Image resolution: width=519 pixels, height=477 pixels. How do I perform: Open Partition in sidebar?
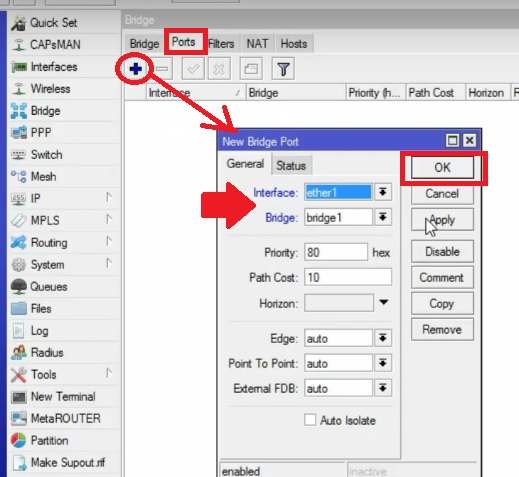(63, 440)
